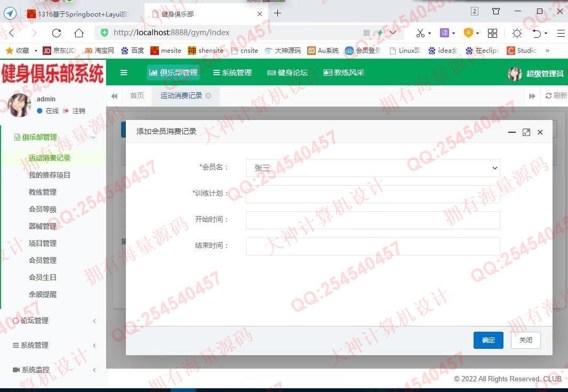This screenshot has height=392, width=568.
Task: Select 教练管理 in sidebar
Action: click(x=43, y=192)
